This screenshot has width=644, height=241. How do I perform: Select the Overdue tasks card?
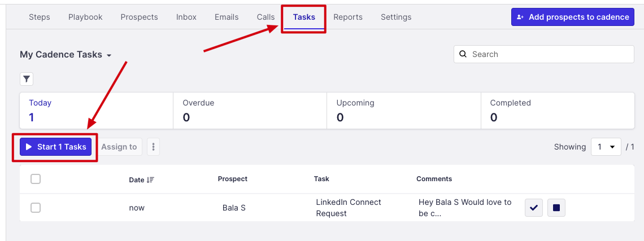[250, 111]
